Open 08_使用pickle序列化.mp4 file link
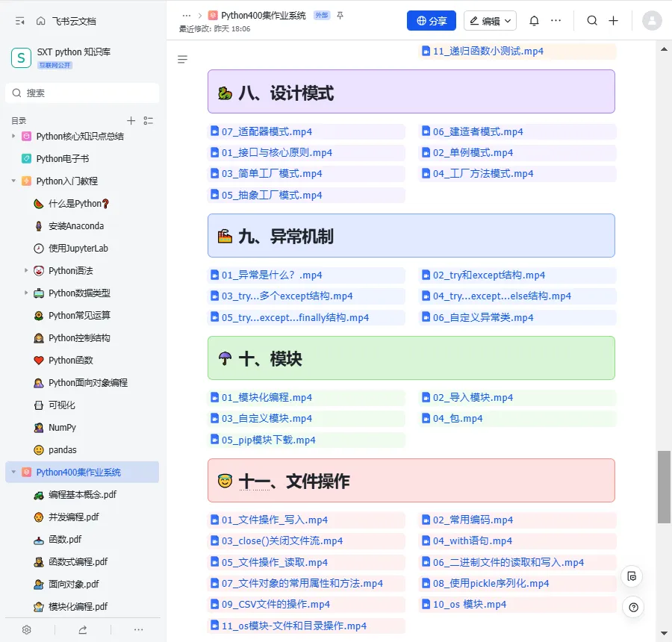This screenshot has height=642, width=672. point(491,583)
